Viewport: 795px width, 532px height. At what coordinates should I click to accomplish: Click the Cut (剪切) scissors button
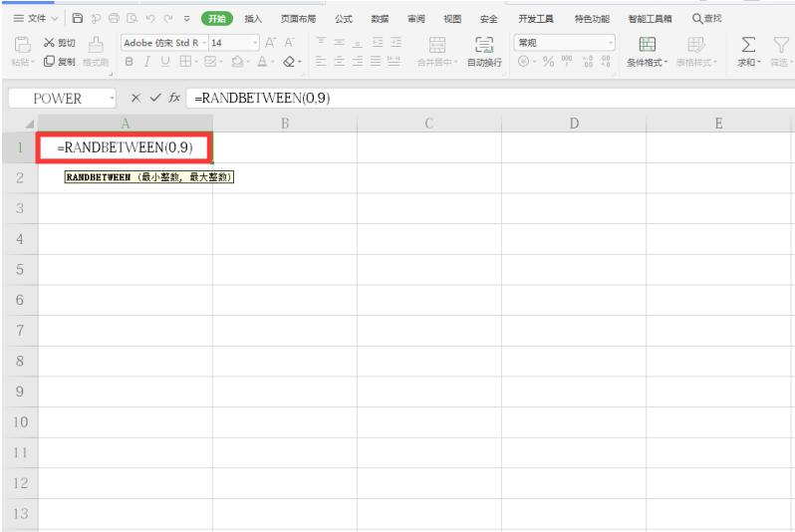point(60,43)
